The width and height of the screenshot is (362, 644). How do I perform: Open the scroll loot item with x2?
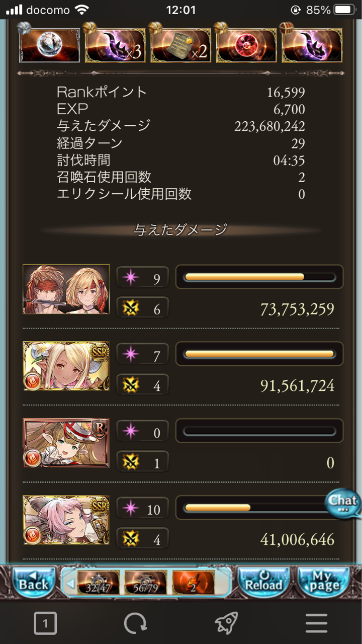point(180,45)
